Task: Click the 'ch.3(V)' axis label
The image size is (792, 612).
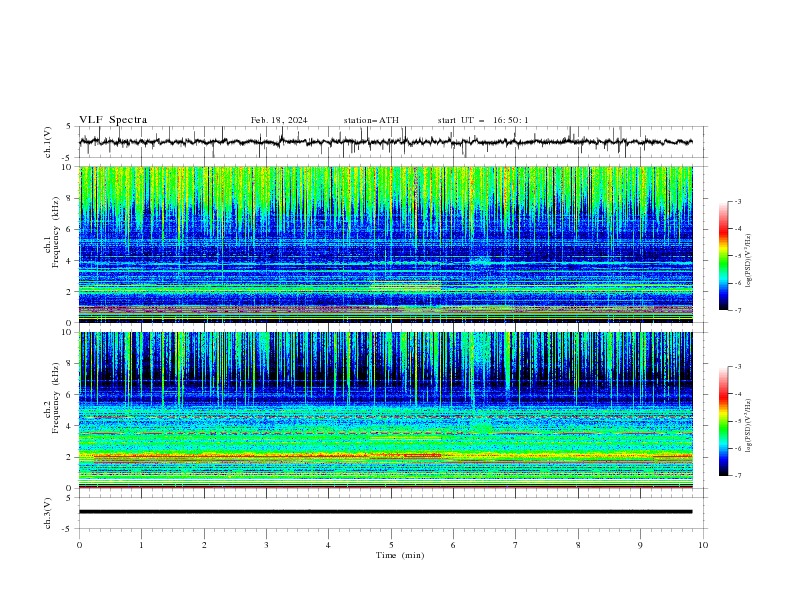Action: [x=48, y=513]
